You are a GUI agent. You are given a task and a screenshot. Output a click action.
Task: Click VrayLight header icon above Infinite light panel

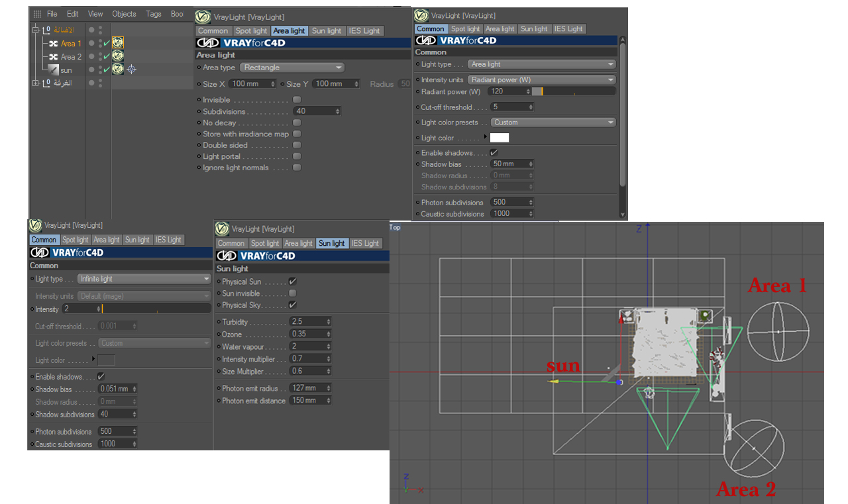(36, 225)
